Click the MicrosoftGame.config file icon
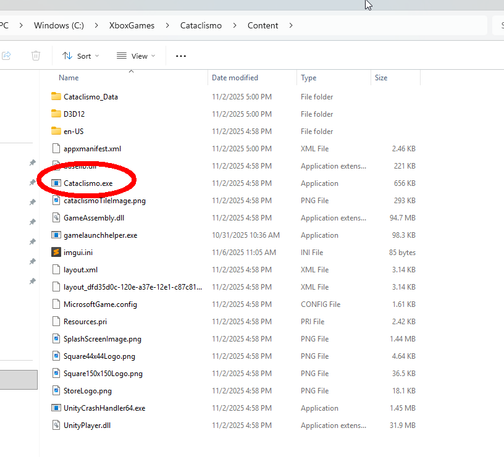504x457 pixels. [x=56, y=304]
